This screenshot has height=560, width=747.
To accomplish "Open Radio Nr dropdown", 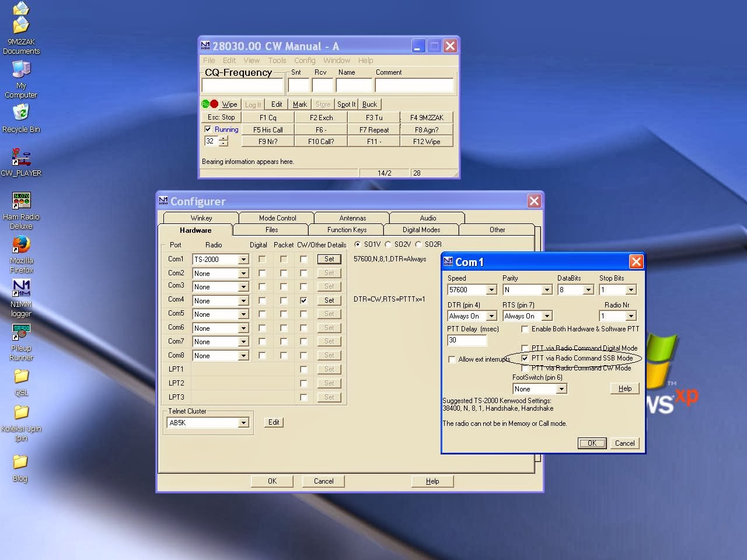I will [x=631, y=316].
